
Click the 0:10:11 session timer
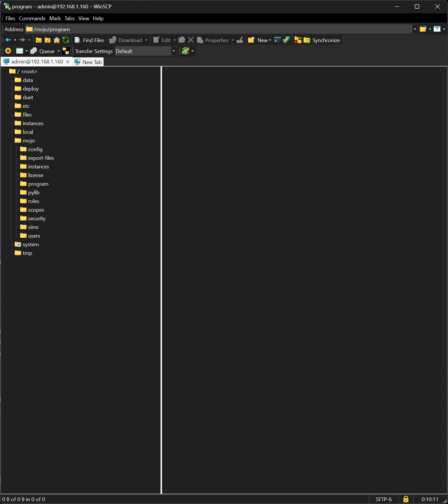430,499
